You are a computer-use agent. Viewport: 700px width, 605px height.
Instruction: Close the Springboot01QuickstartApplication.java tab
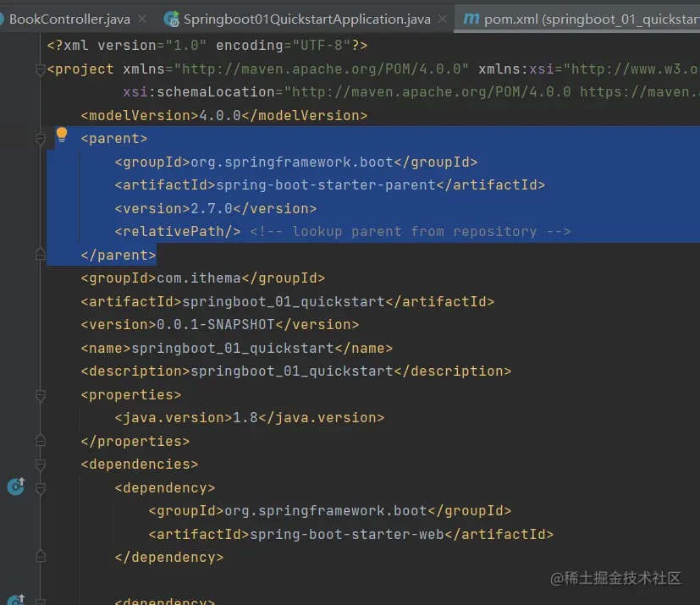(x=443, y=19)
